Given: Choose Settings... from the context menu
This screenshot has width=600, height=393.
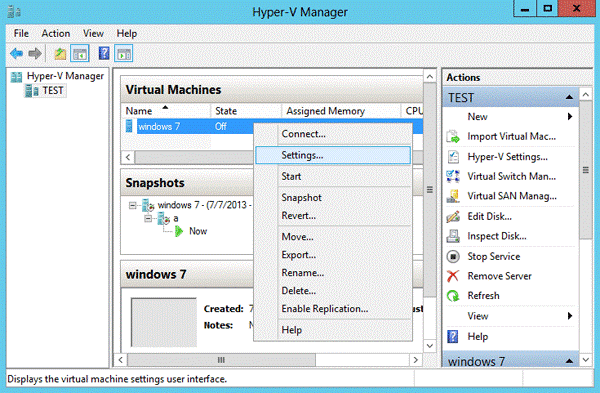Looking at the screenshot, I should point(333,155).
